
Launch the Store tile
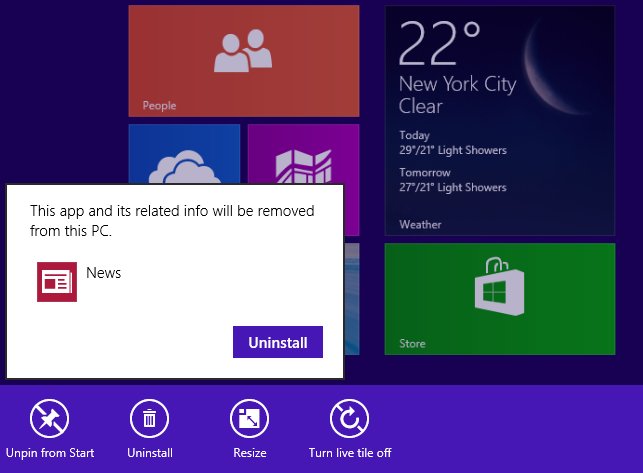500,299
